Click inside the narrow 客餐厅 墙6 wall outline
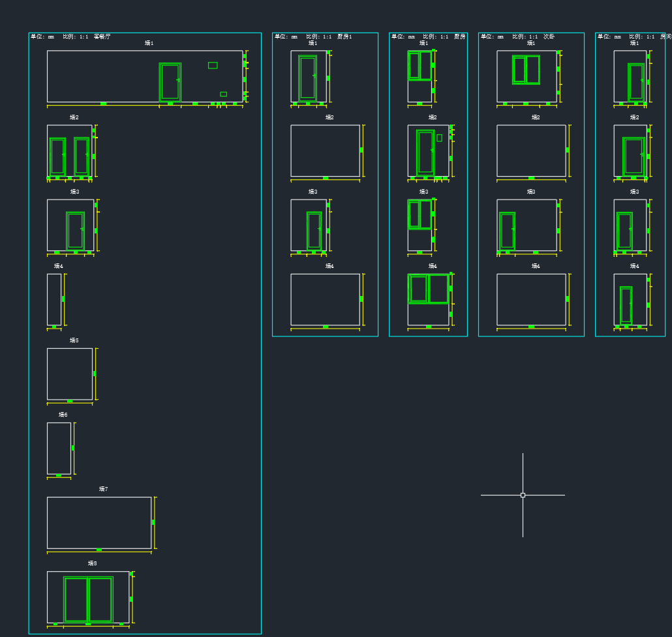Screen dimensions: 672x637 coord(59,448)
